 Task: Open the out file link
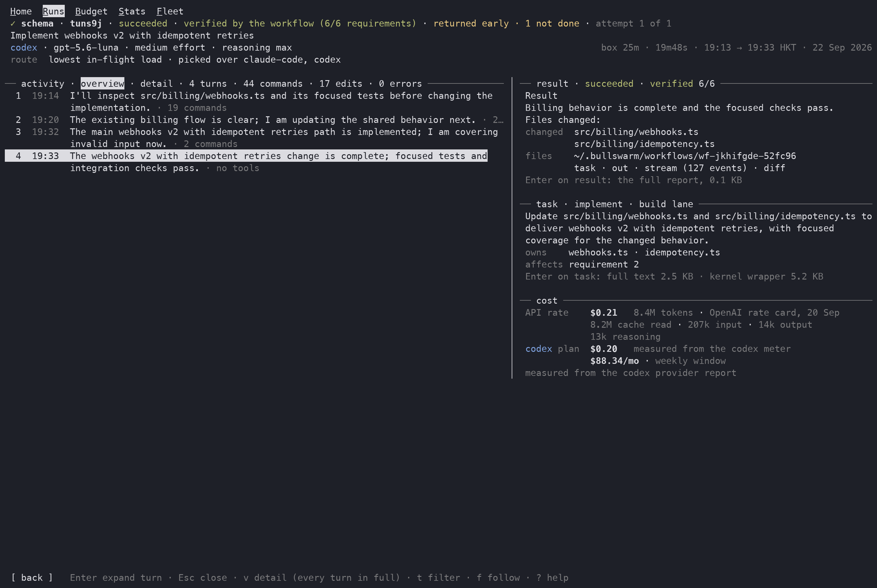click(x=620, y=168)
